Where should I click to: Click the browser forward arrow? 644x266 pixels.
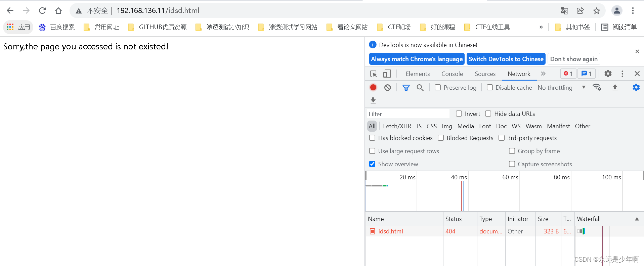26,11
